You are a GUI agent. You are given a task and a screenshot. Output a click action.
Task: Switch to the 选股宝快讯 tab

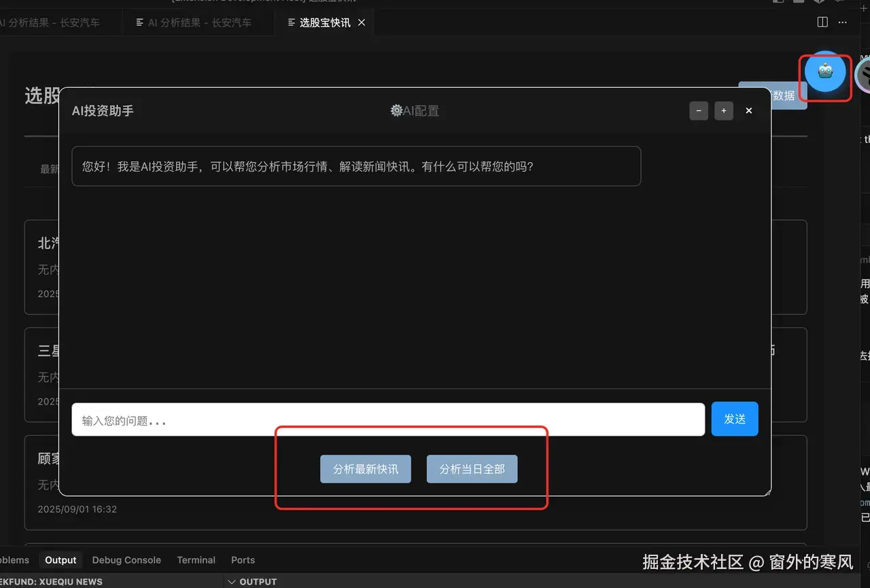[x=325, y=22]
